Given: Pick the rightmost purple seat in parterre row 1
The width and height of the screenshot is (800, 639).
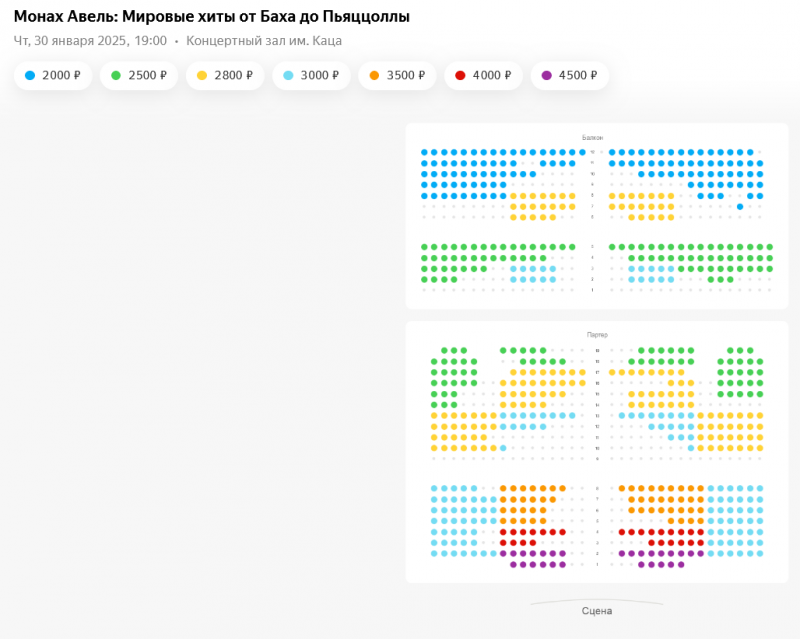Looking at the screenshot, I should (x=681, y=564).
